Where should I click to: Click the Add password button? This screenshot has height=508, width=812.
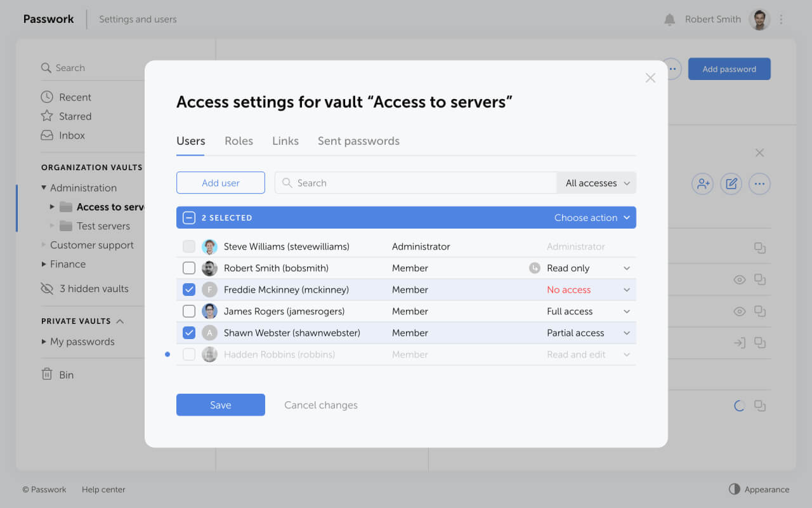click(730, 69)
